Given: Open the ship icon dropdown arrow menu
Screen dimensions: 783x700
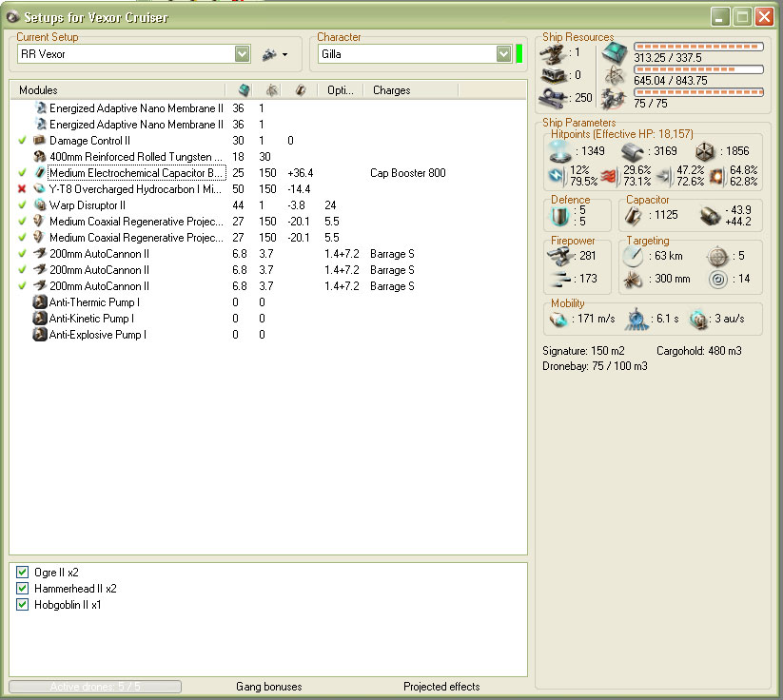Looking at the screenshot, I should click(x=284, y=56).
